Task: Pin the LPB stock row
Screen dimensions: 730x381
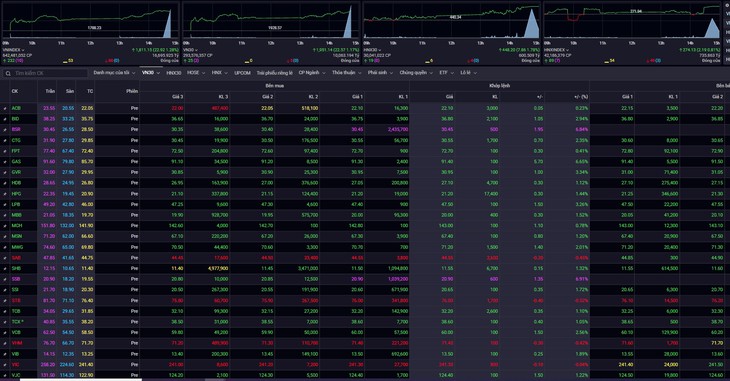Action: [5, 204]
